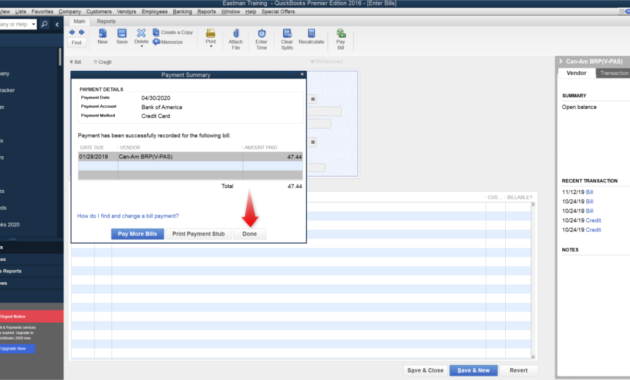Open the first 10/24/19 Credit link

(593, 221)
